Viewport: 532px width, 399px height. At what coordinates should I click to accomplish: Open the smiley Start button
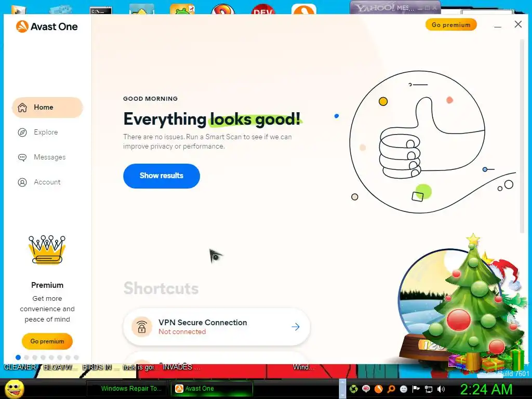pos(14,389)
